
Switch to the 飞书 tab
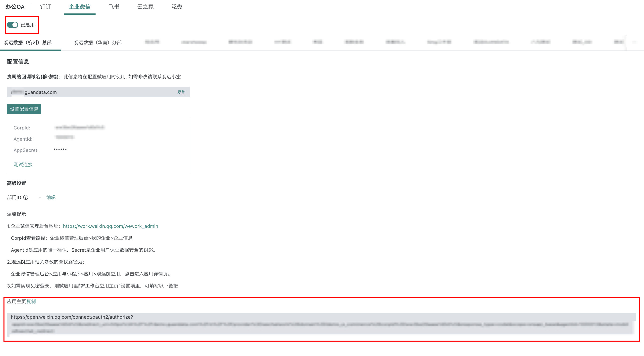114,7
